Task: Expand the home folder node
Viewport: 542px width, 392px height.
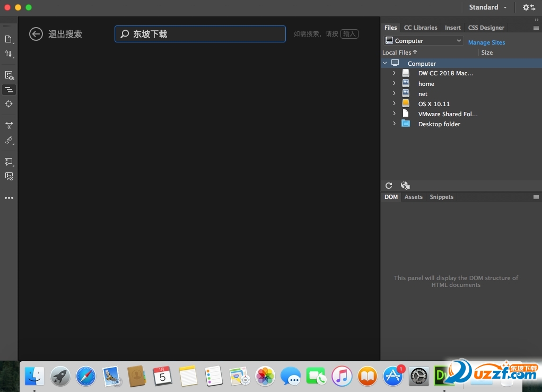Action: [x=395, y=83]
